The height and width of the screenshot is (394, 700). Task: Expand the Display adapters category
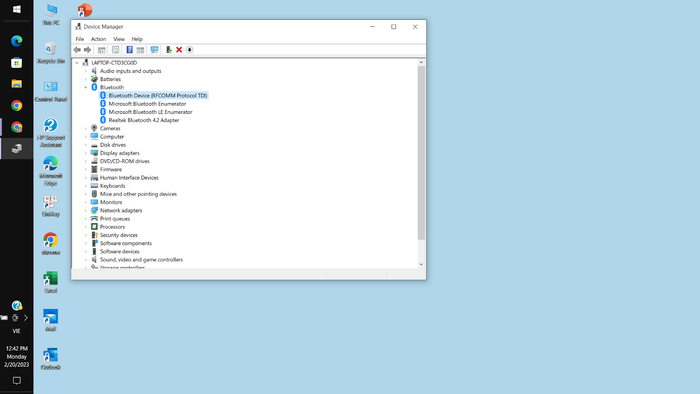pos(86,153)
